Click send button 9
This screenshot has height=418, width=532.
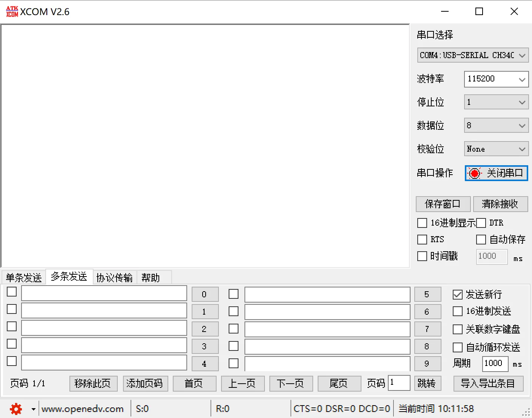[427, 364]
